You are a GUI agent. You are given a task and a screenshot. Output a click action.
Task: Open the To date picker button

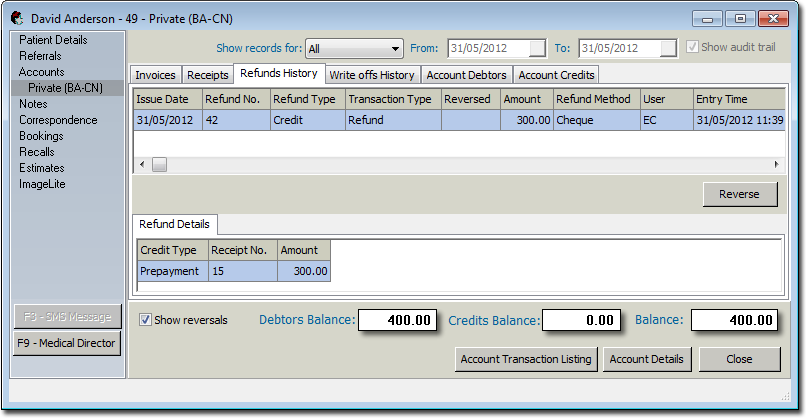667,48
